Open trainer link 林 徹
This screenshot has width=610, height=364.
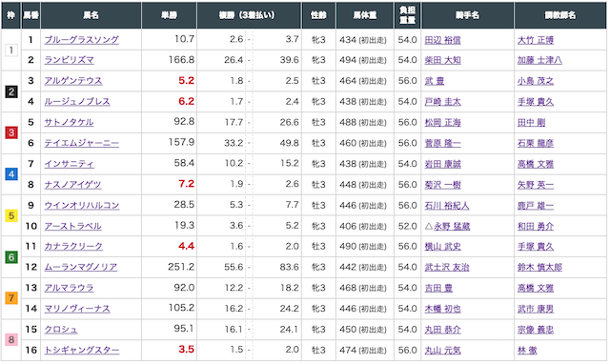527,351
